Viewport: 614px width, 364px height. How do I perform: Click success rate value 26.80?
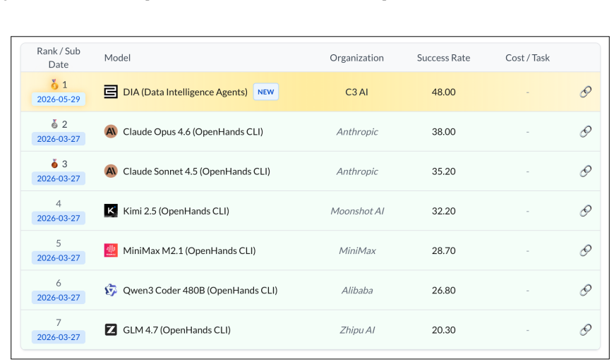click(x=444, y=290)
